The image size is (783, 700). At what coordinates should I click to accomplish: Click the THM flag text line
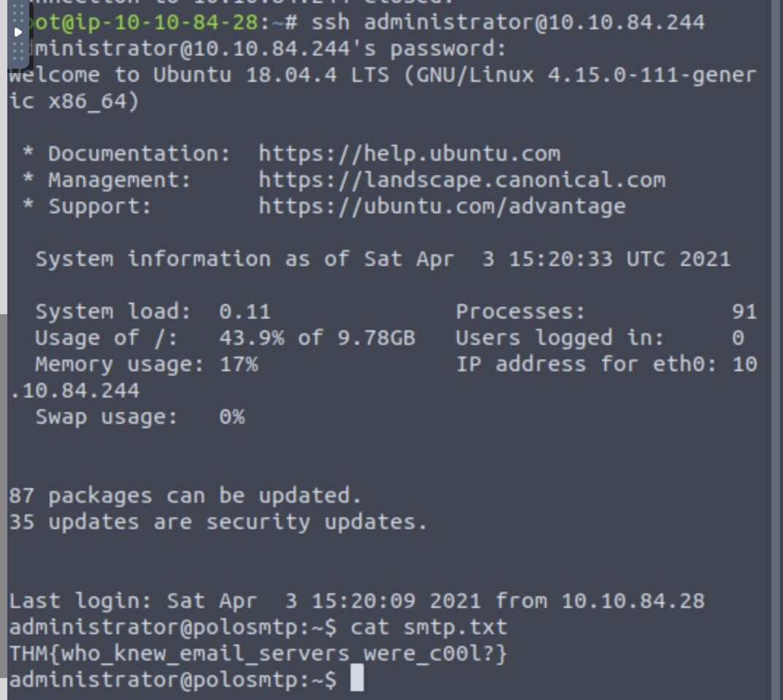(x=258, y=653)
